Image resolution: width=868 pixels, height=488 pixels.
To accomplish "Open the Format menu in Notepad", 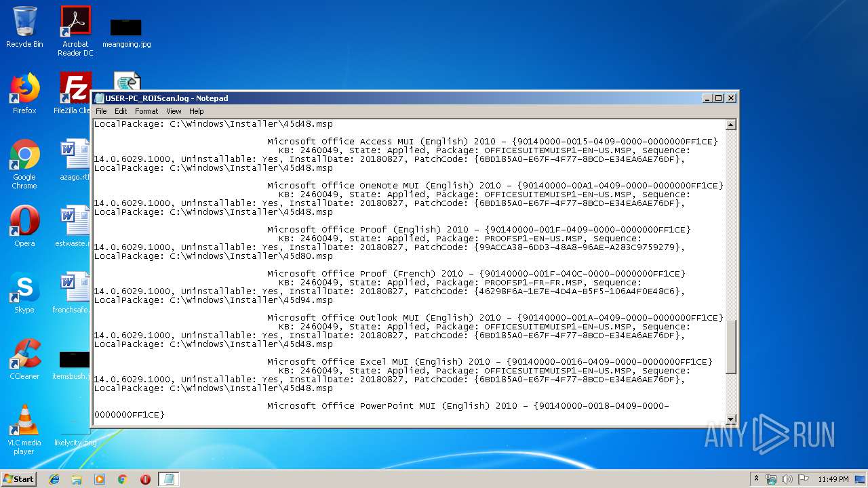I will [146, 111].
